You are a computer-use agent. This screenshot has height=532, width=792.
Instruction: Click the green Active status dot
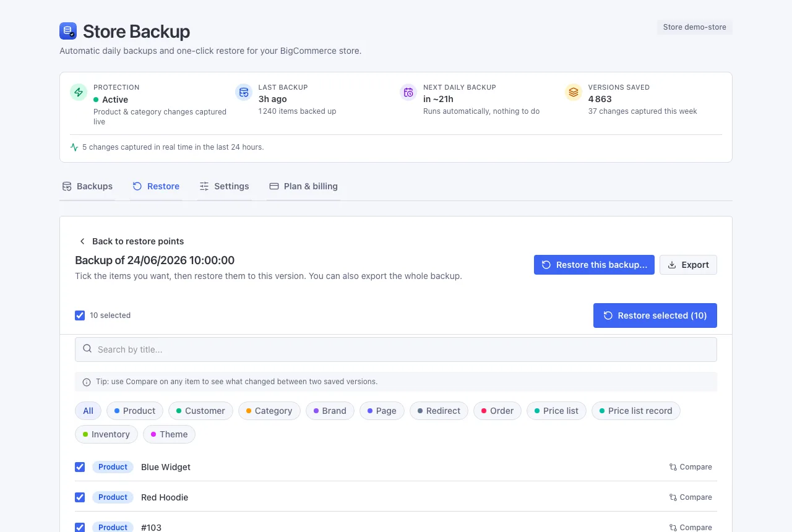pos(96,100)
